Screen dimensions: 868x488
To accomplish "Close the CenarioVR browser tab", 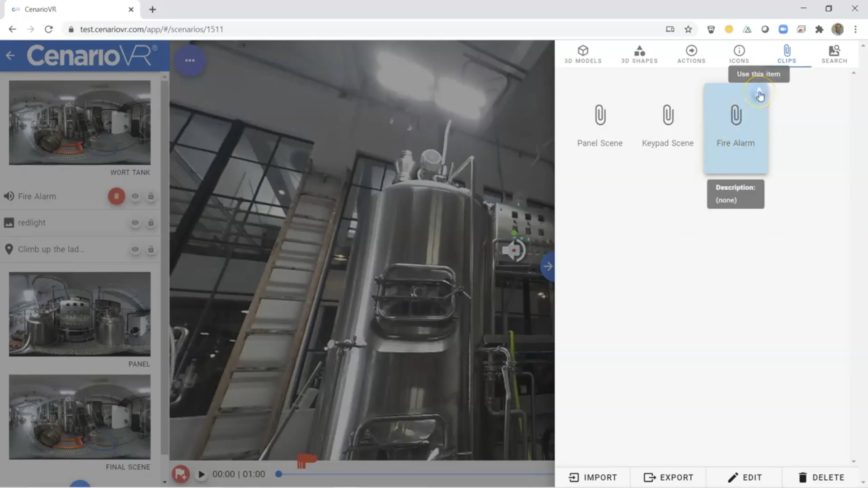I will 131,9.
